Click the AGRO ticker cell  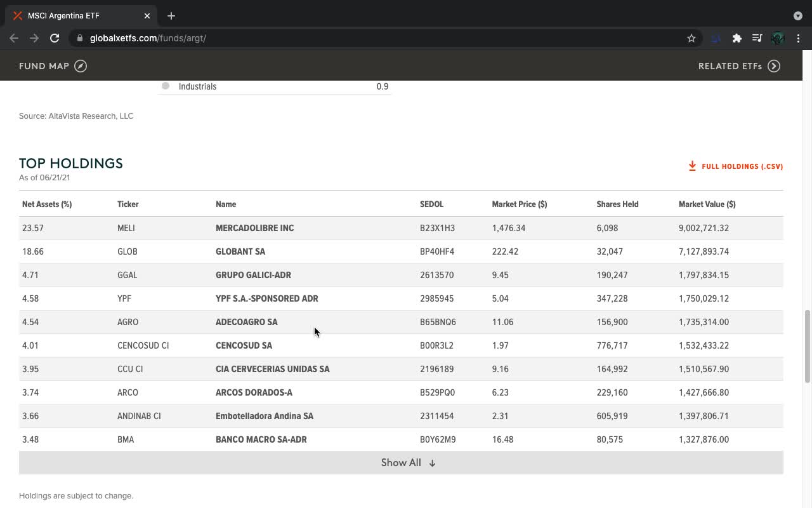128,322
